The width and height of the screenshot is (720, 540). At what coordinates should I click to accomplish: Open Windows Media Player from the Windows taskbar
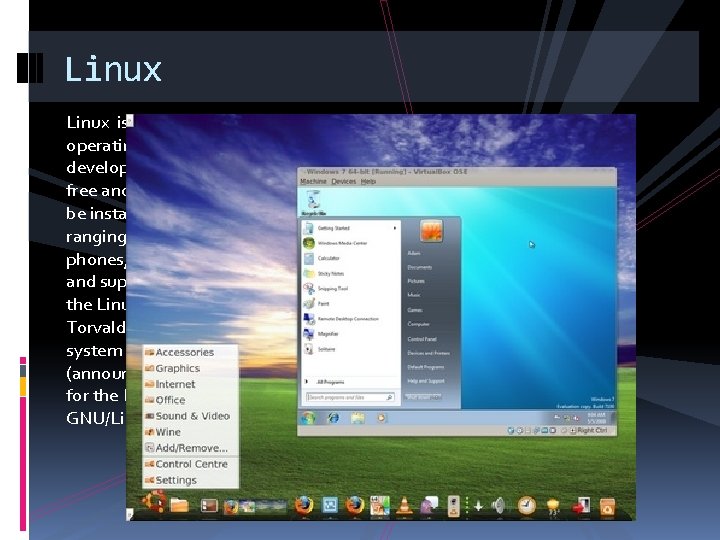point(381,418)
